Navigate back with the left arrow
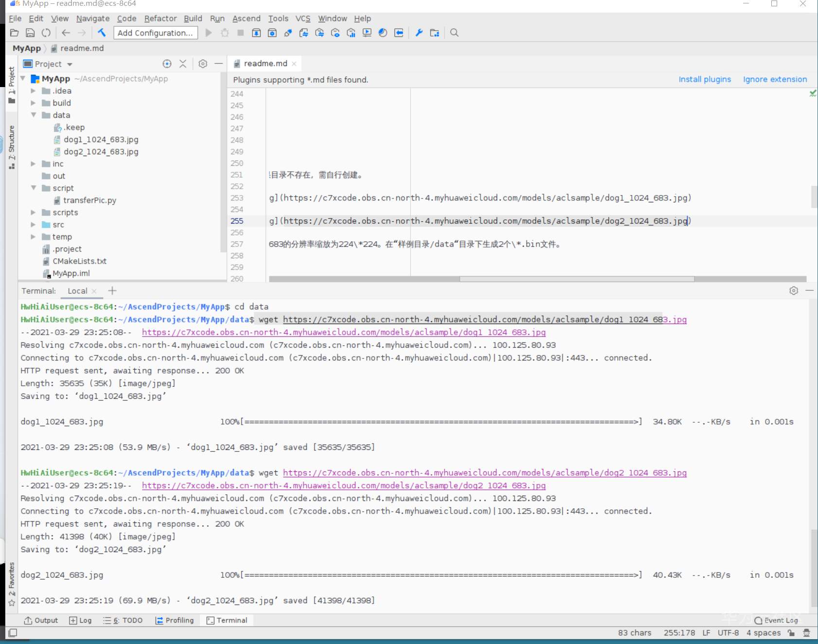Image resolution: width=818 pixels, height=644 pixels. 66,33
